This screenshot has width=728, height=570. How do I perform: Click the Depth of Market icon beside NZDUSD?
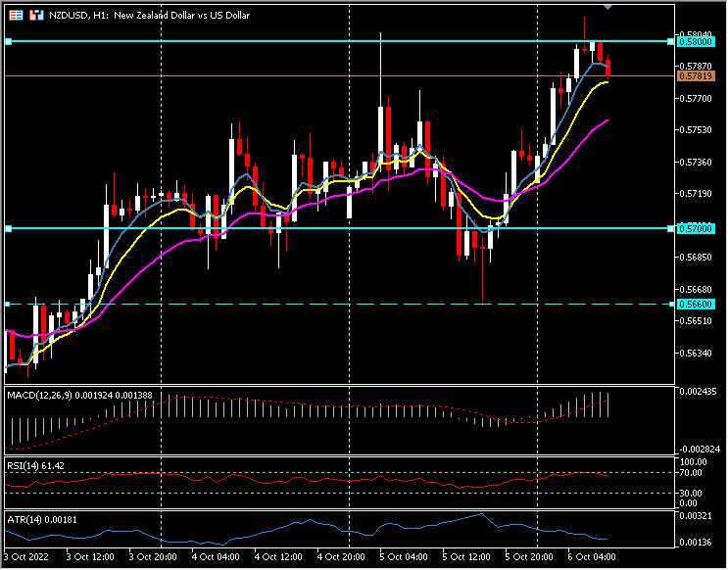[x=36, y=17]
